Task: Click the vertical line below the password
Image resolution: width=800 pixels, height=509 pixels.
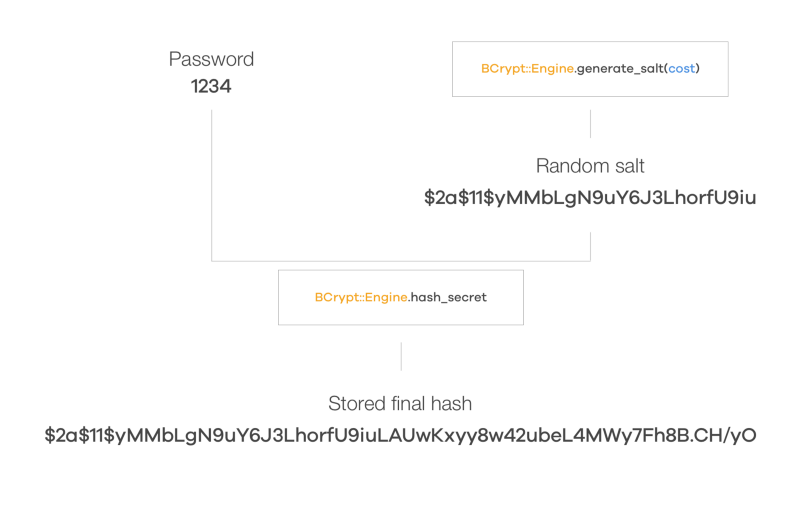Action: click(212, 184)
